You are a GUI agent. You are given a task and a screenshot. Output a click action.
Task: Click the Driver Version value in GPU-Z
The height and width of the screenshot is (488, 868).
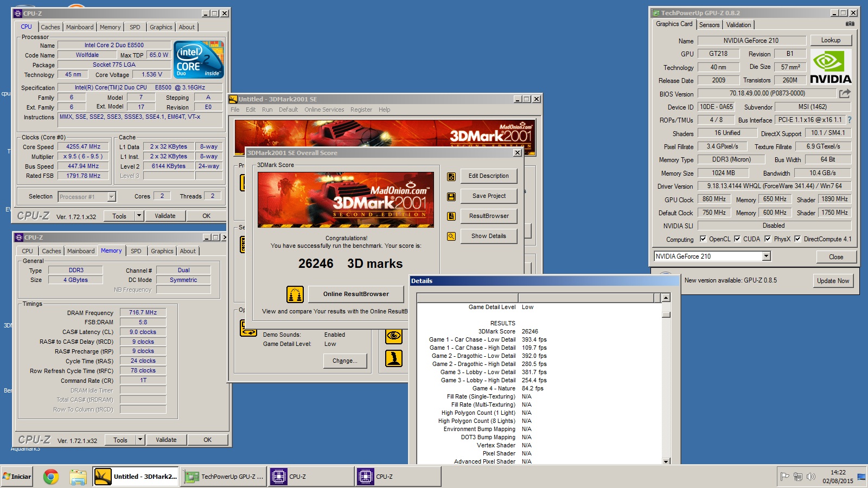point(774,186)
